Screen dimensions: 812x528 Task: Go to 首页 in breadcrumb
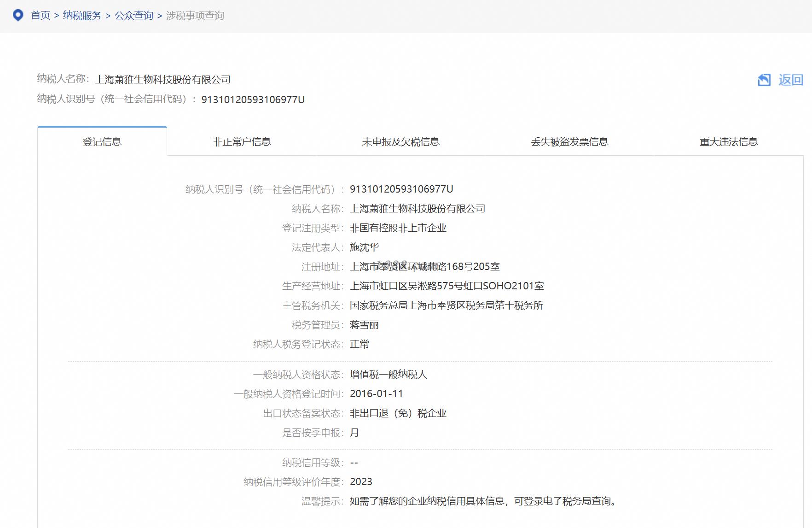[x=41, y=15]
